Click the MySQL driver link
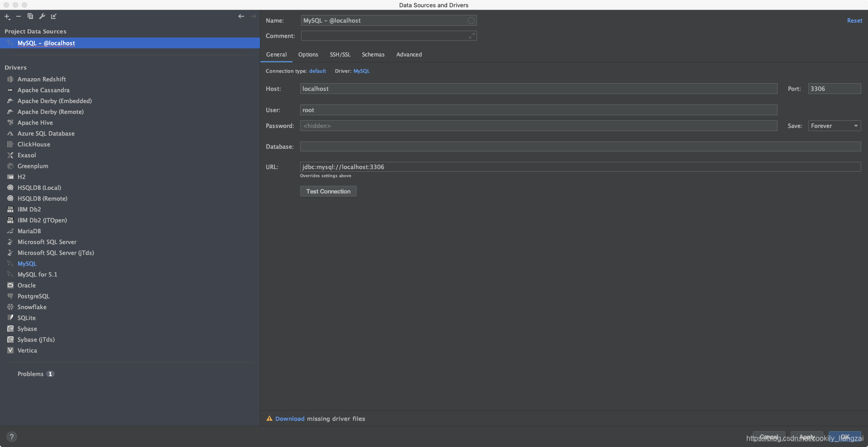This screenshot has width=868, height=447. point(362,71)
